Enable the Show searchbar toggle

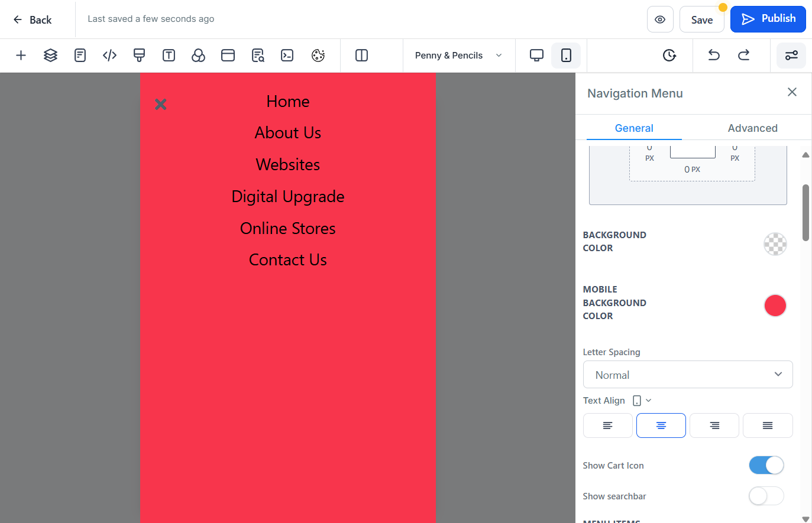pos(766,496)
